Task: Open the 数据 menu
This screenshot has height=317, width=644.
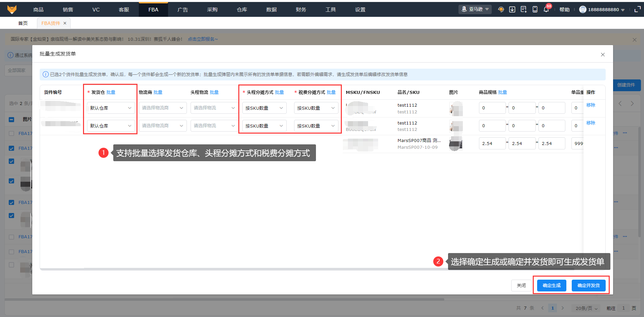Action: coord(272,9)
